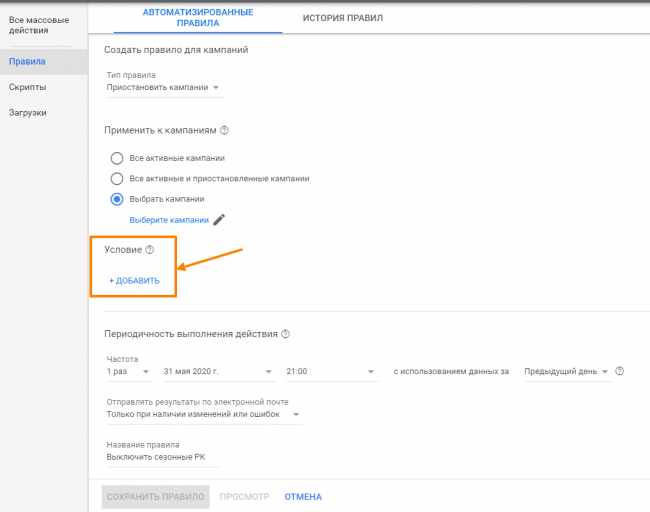Select Все активные кампании radio option

tap(117, 158)
